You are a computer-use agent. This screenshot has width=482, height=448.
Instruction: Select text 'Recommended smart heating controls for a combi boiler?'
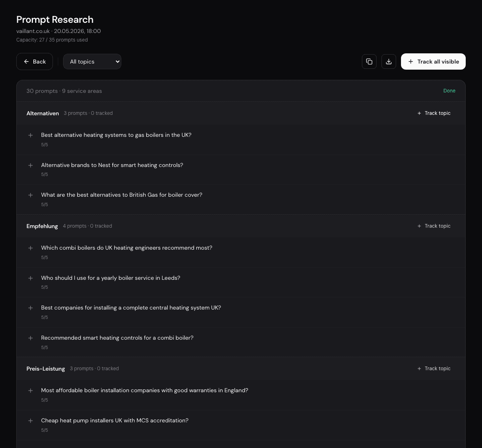tap(117, 338)
